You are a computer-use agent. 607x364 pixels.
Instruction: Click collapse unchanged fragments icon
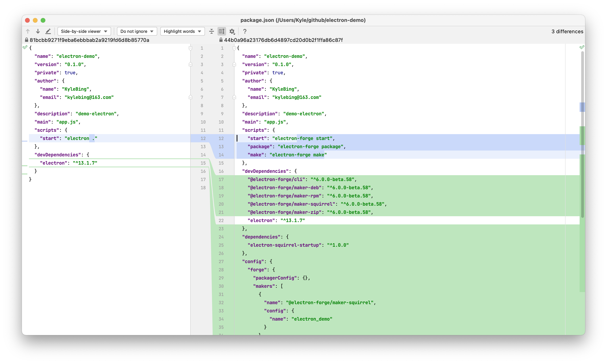click(212, 31)
